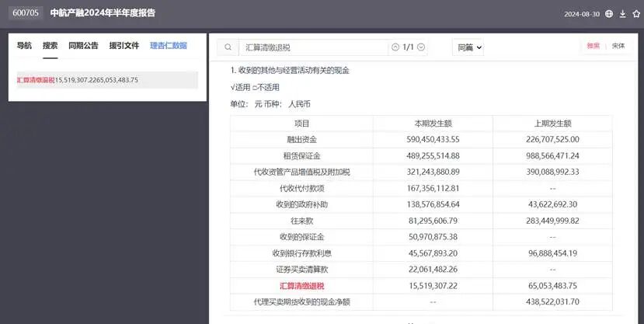644x324 pixels.
Task: Click the 融出资金 row label
Action: click(x=301, y=140)
